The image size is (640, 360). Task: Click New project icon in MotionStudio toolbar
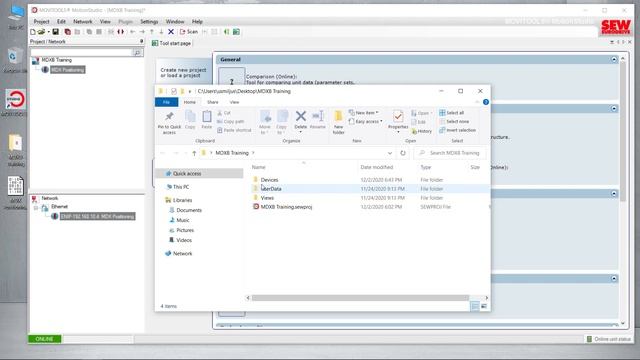click(x=33, y=32)
